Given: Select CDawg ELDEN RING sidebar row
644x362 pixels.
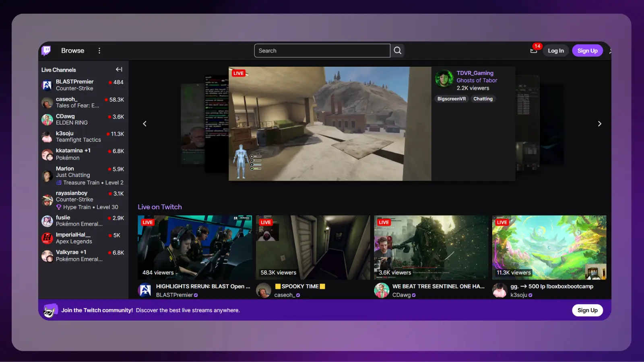Looking at the screenshot, I should coord(83,119).
